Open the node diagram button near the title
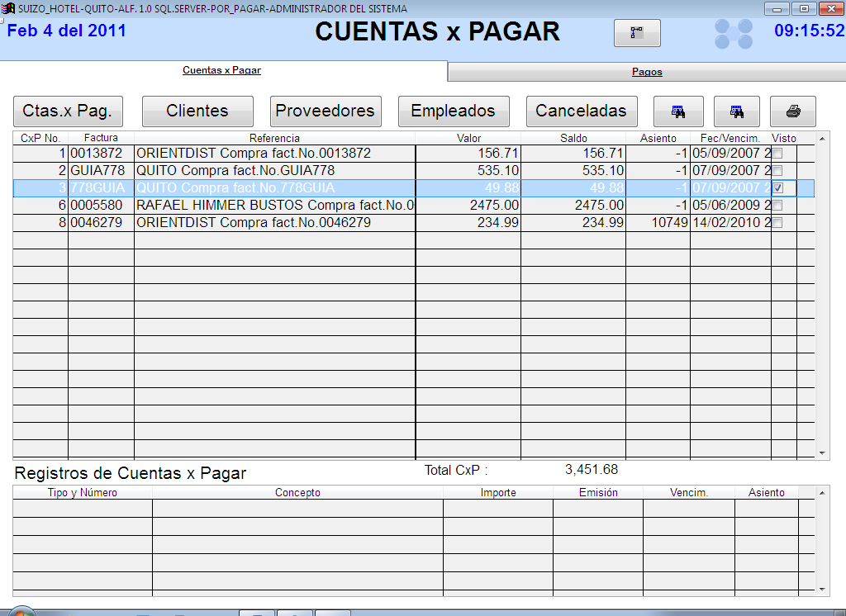The width and height of the screenshot is (846, 616). 637,33
